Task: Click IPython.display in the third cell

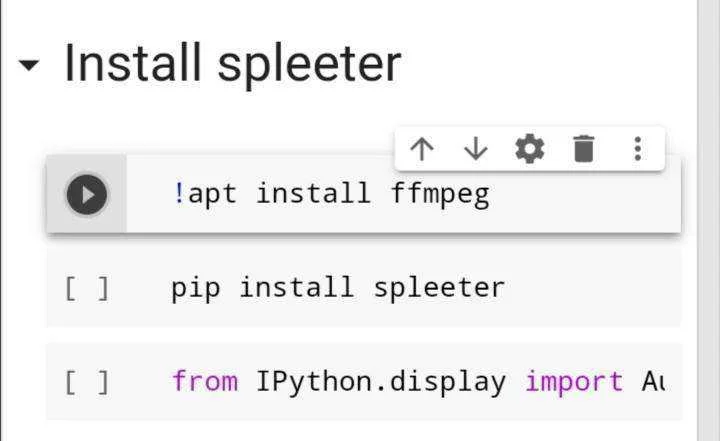Action: [381, 382]
